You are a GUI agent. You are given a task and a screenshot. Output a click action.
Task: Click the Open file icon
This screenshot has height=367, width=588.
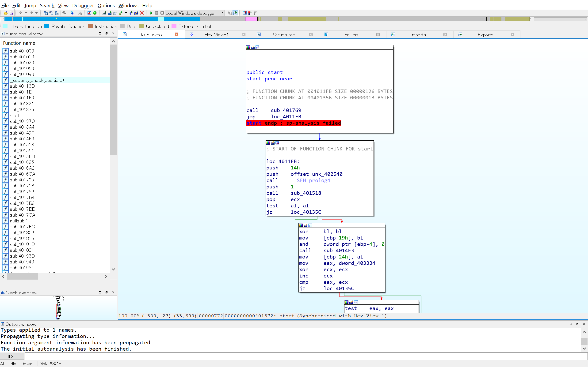coord(6,13)
